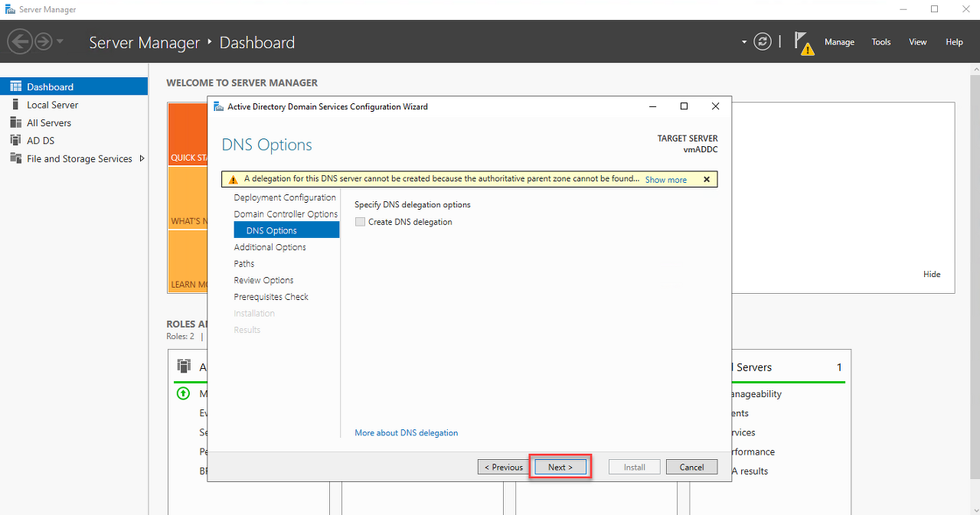Click the AD DS role icon in sidebar
This screenshot has width=980, height=515.
coord(15,140)
